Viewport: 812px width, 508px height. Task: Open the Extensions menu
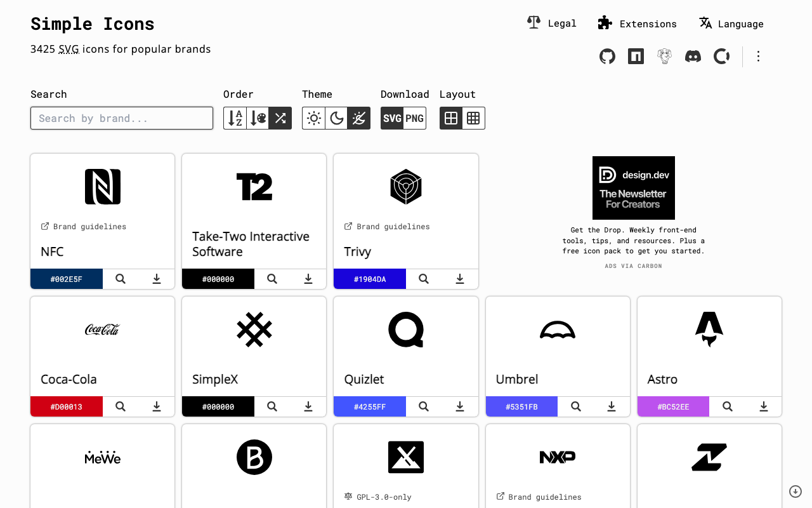click(638, 23)
